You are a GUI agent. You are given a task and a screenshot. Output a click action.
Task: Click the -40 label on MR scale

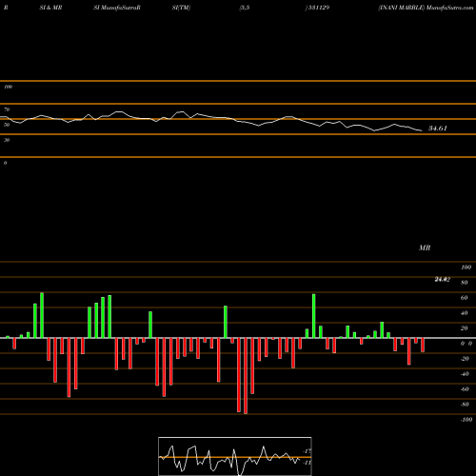coord(465,374)
